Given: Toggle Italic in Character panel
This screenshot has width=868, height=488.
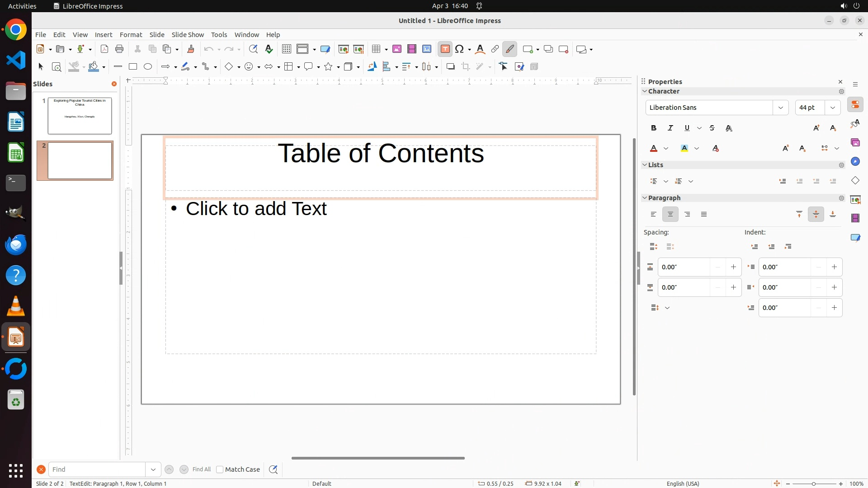Looking at the screenshot, I should tap(670, 128).
